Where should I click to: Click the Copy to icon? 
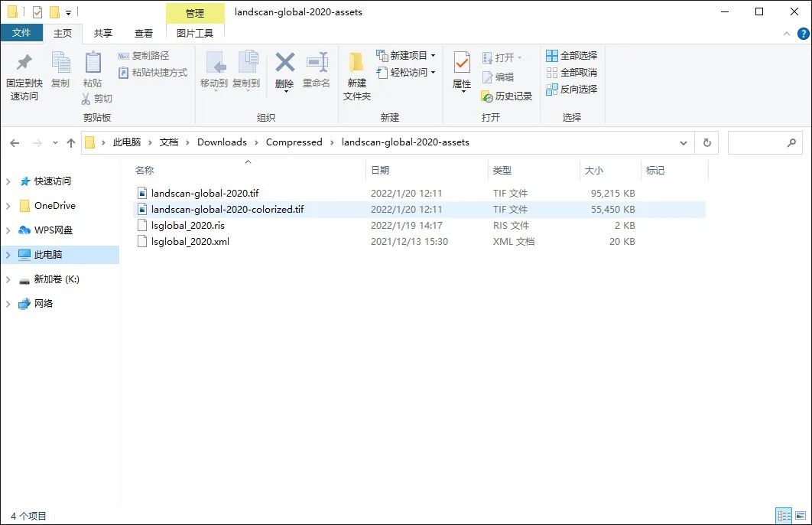click(x=248, y=63)
